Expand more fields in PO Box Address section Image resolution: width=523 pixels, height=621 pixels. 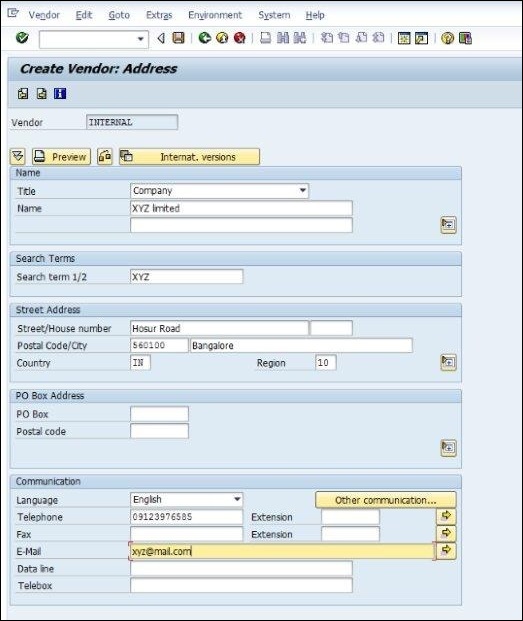448,448
